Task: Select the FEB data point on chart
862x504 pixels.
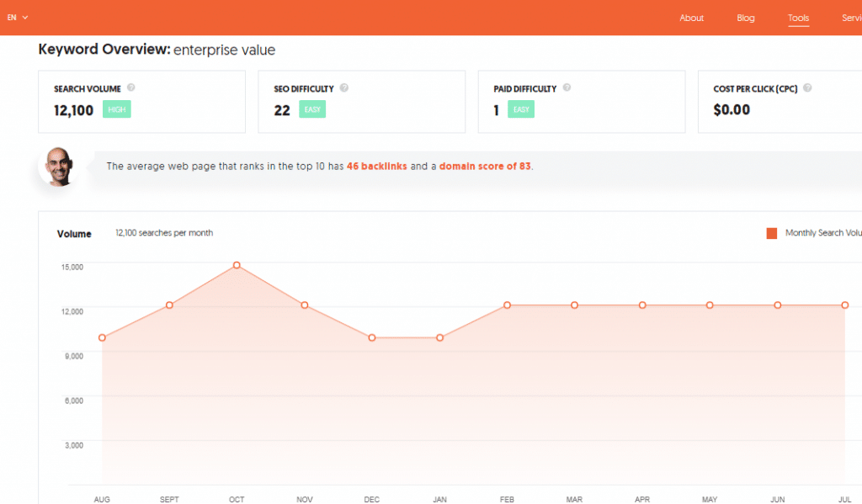Action: click(507, 305)
